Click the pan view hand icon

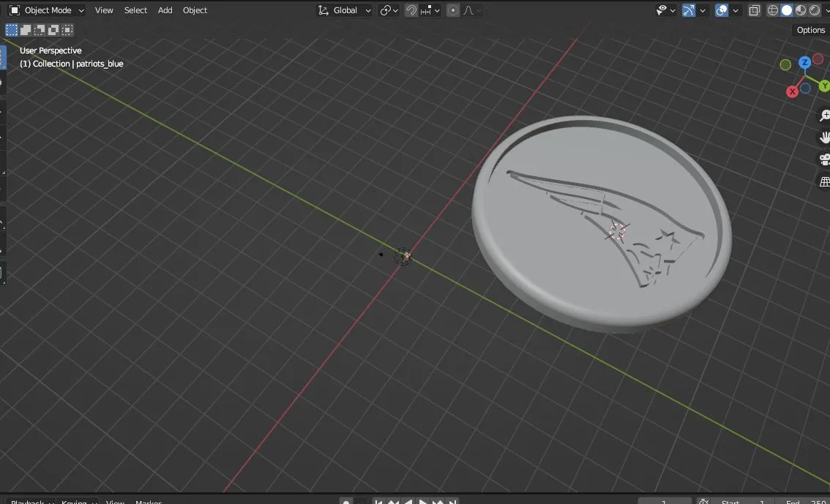[x=824, y=138]
